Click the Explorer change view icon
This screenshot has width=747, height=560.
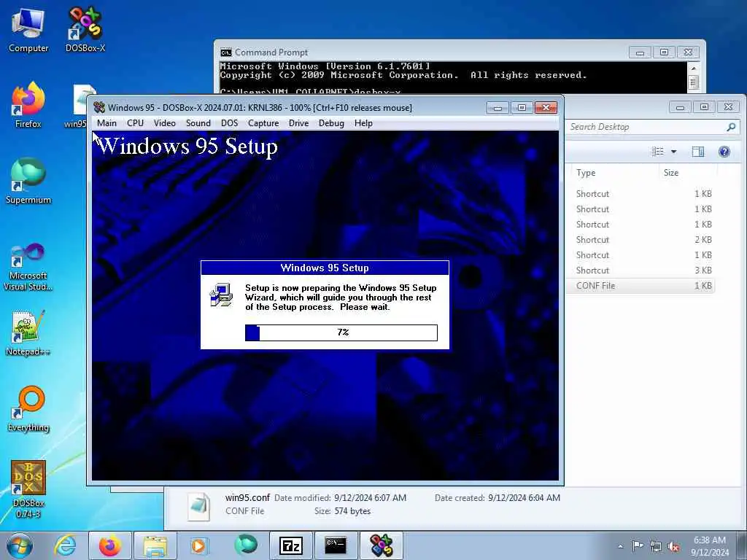(x=658, y=152)
